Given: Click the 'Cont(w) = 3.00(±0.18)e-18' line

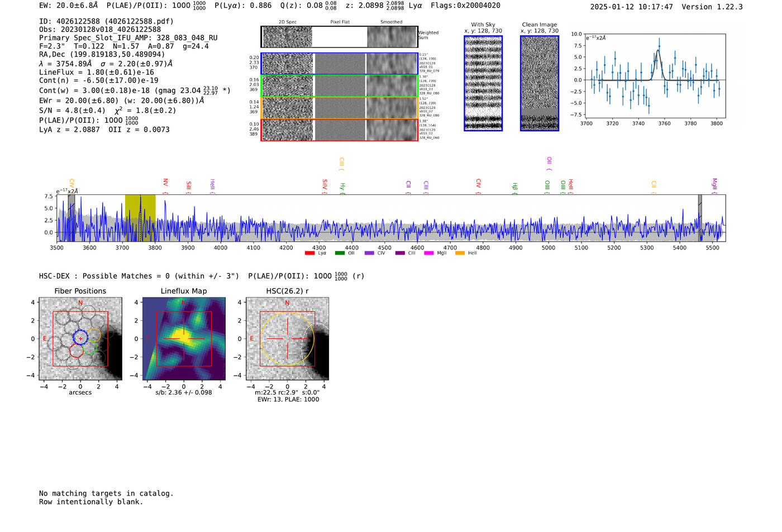Looking at the screenshot, I should [x=97, y=90].
